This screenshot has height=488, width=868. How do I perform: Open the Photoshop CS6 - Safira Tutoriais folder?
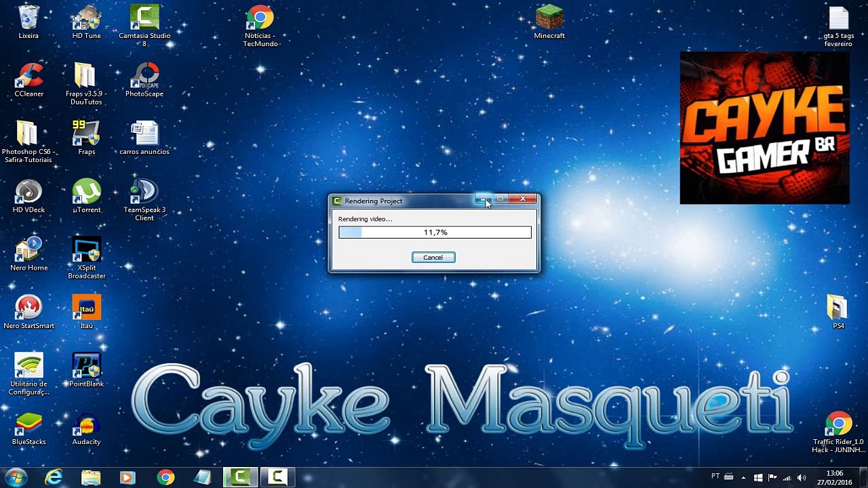pyautogui.click(x=28, y=142)
